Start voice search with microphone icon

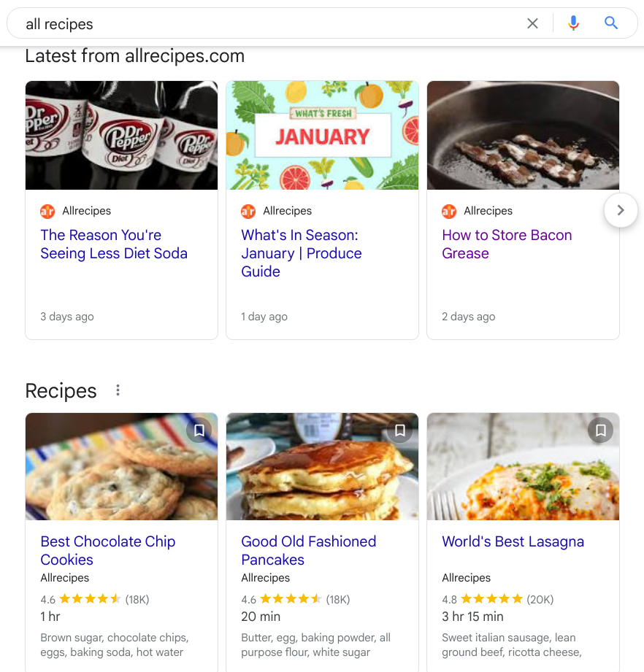[573, 23]
